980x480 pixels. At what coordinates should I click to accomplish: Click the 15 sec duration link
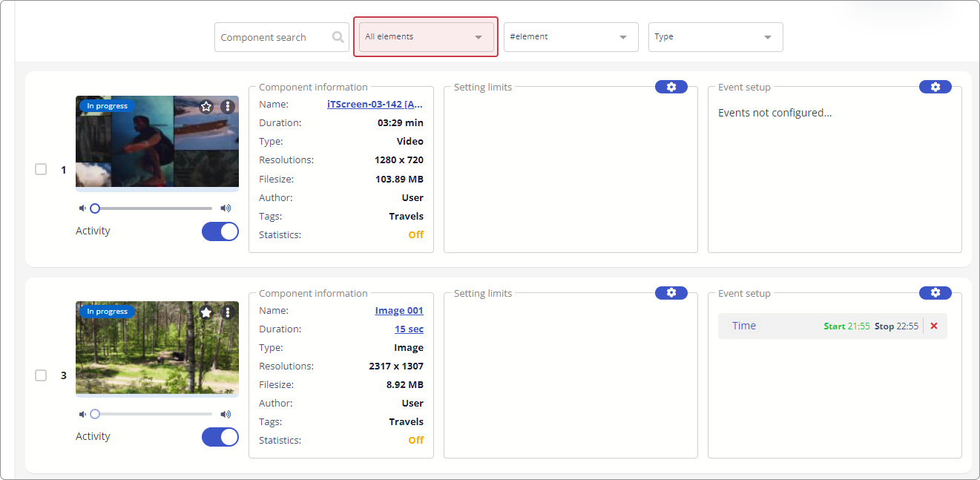[409, 329]
